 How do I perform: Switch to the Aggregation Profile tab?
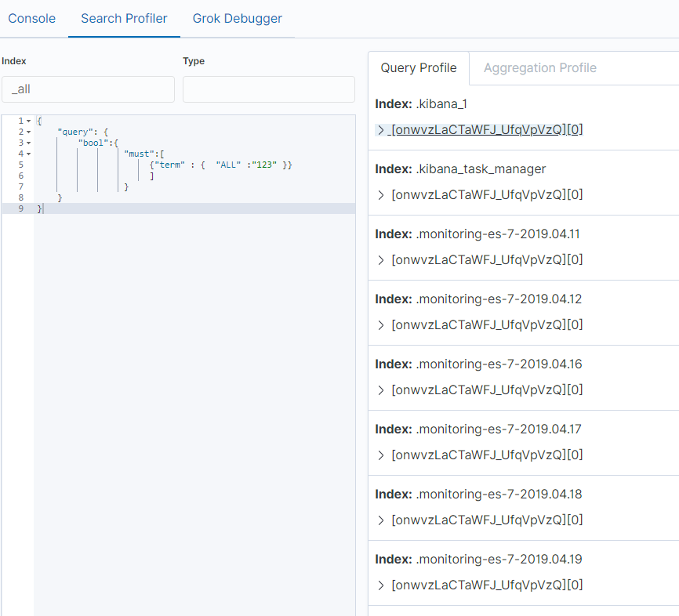(x=540, y=68)
